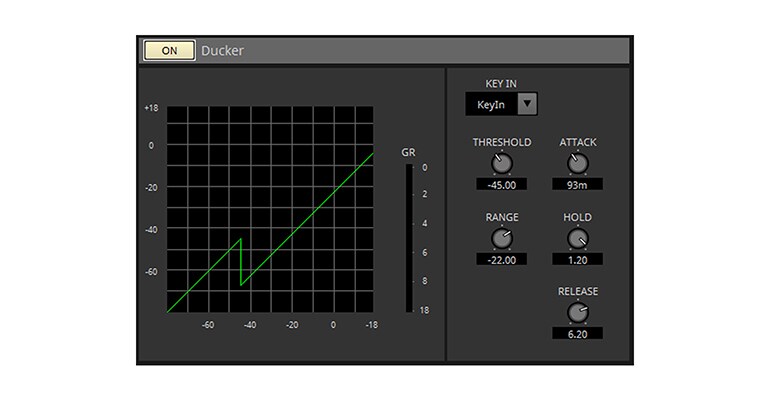Select the hold value field 1.20
The image size is (770, 400).
pos(577,260)
